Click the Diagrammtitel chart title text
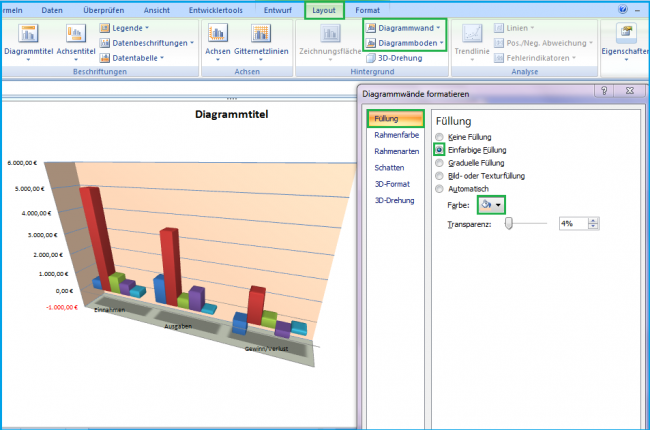This screenshot has height=430, width=650. tap(231, 114)
